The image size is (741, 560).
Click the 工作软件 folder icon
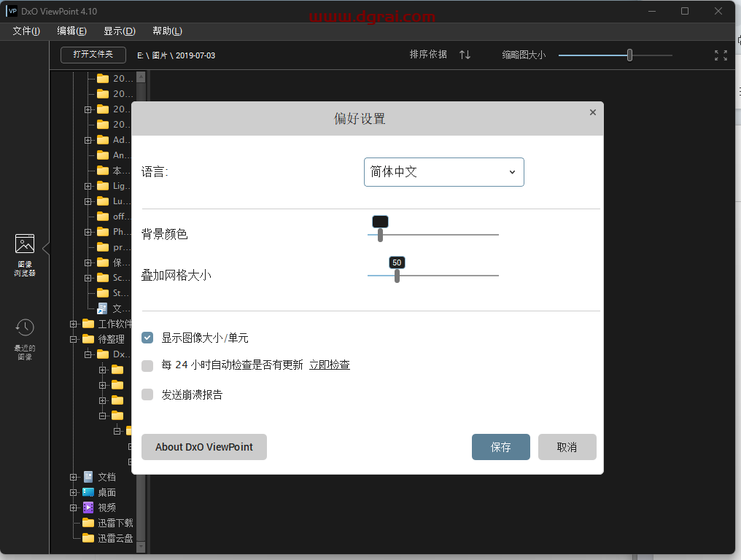[88, 324]
